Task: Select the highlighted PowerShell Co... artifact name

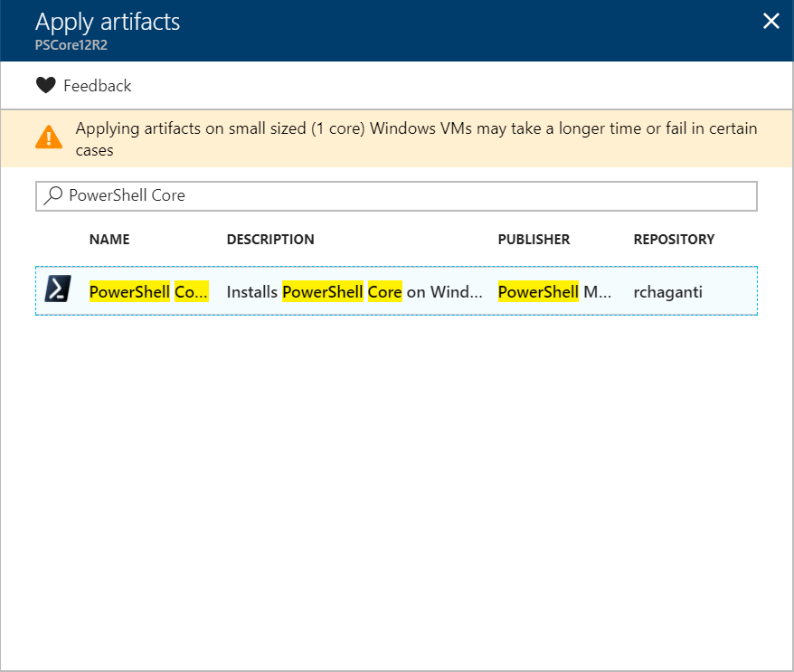Action: point(148,292)
